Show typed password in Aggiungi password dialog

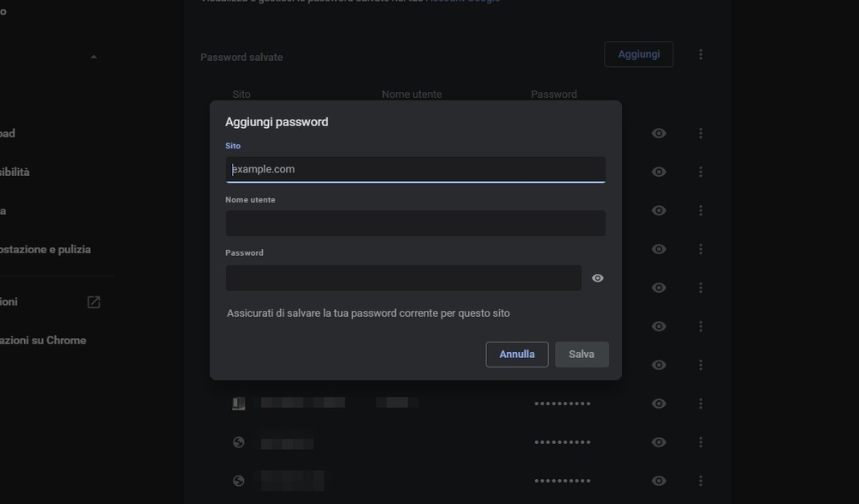tap(598, 278)
